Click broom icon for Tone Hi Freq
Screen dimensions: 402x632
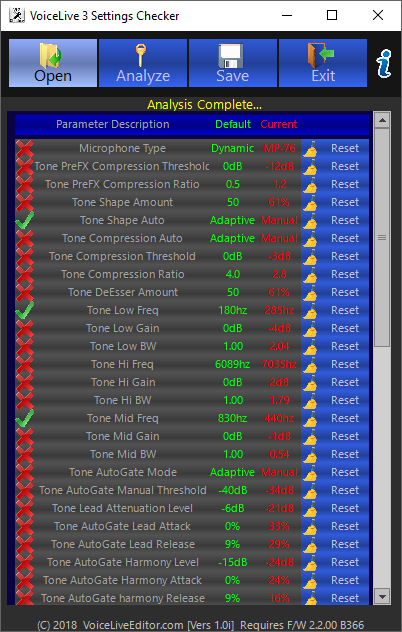tap(310, 364)
